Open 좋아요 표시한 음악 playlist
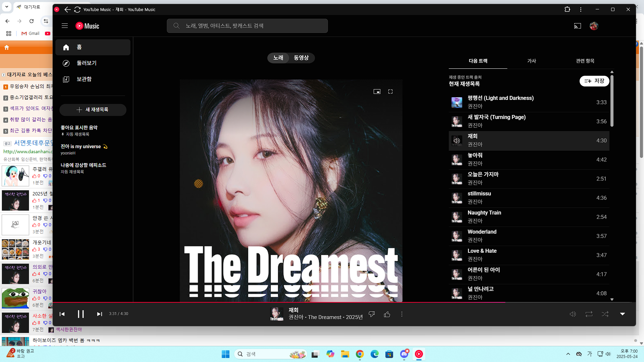Viewport: 644px width, 362px height. click(x=93, y=130)
